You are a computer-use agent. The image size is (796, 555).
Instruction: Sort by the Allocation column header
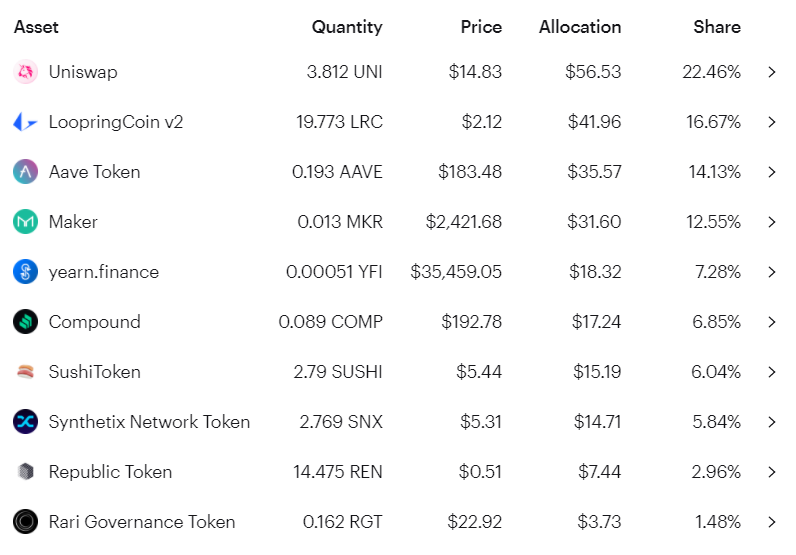580,27
